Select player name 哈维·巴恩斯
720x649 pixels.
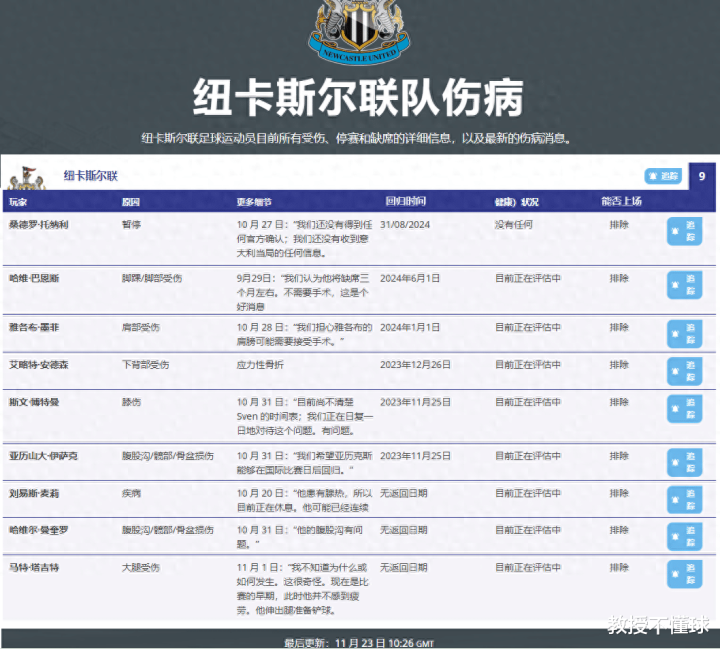click(x=34, y=278)
